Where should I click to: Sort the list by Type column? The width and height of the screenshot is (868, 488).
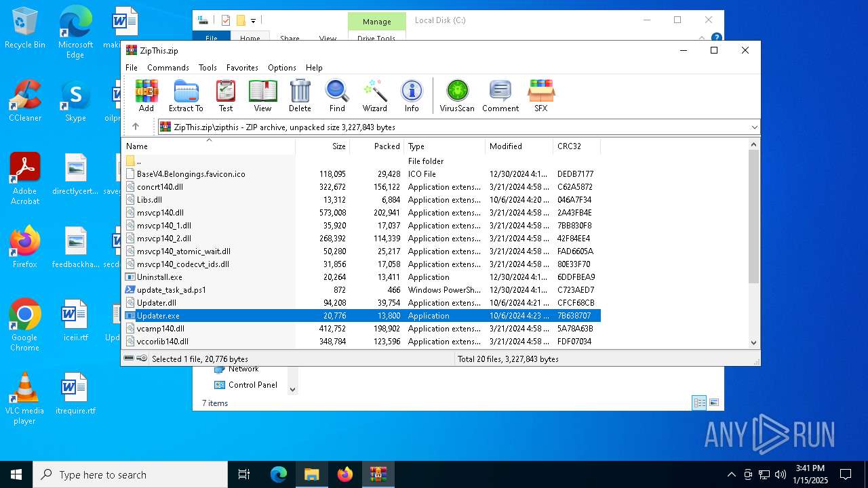(x=445, y=146)
